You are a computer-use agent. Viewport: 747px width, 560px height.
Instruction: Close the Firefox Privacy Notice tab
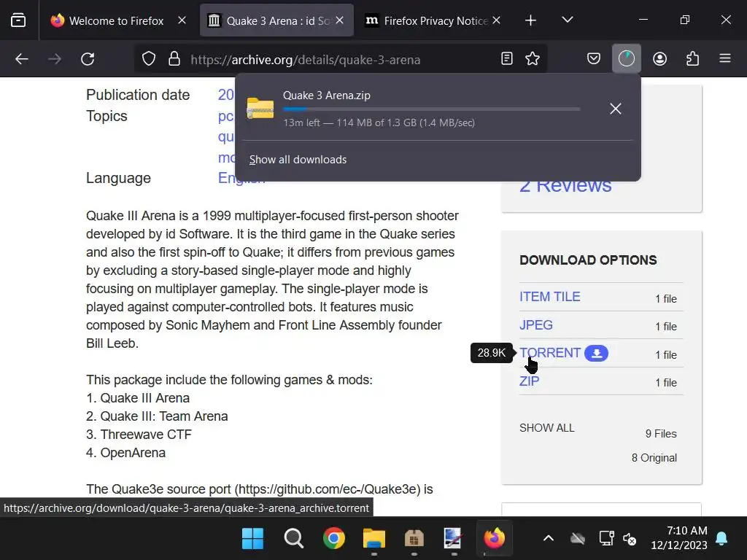coord(496,20)
